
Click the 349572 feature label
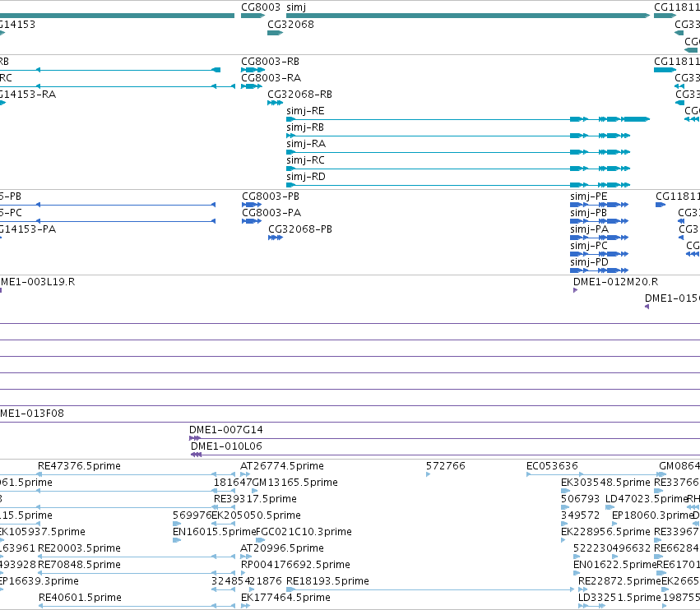581,515
